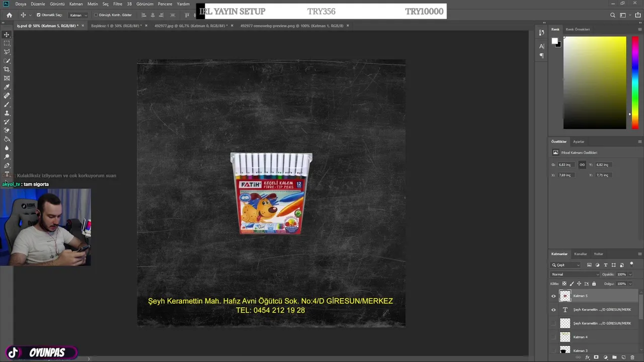
Task: Click the hue slider strip
Action: [x=635, y=82]
